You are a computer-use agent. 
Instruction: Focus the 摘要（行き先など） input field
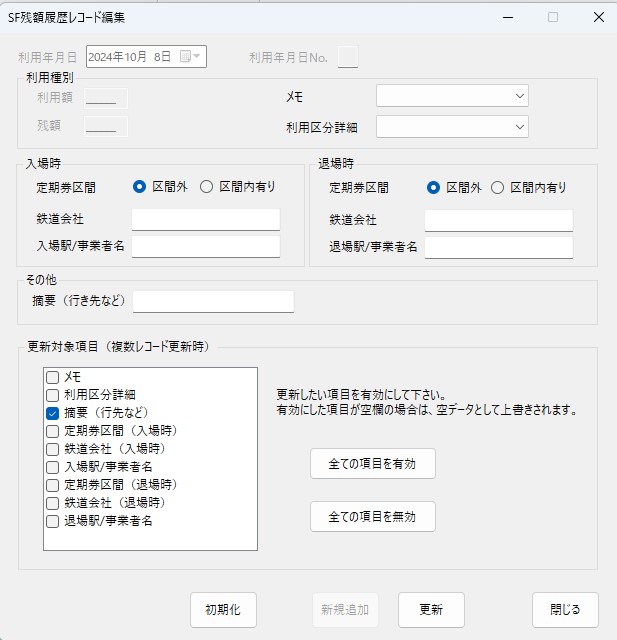click(x=213, y=302)
